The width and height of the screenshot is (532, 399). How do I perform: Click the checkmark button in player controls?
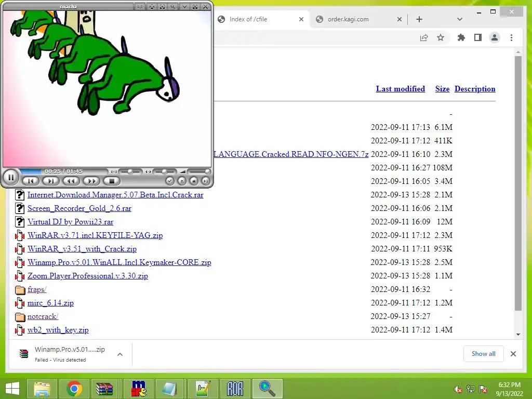point(170,181)
